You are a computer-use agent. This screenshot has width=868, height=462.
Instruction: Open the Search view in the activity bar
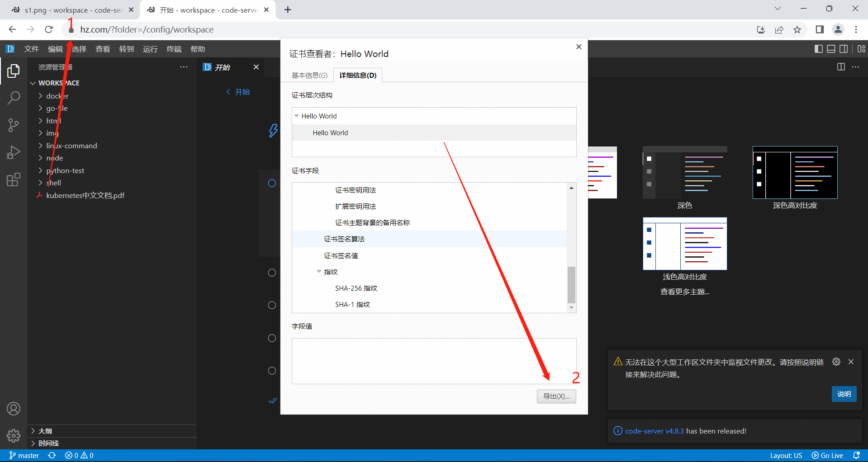pos(14,98)
